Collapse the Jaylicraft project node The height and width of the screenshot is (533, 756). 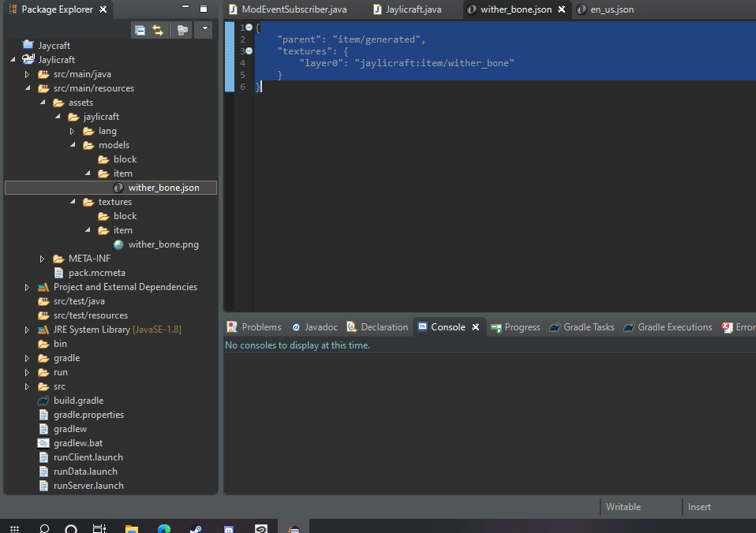13,60
